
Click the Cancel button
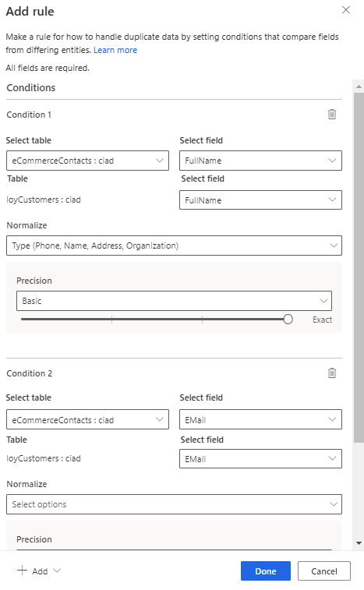pos(324,571)
